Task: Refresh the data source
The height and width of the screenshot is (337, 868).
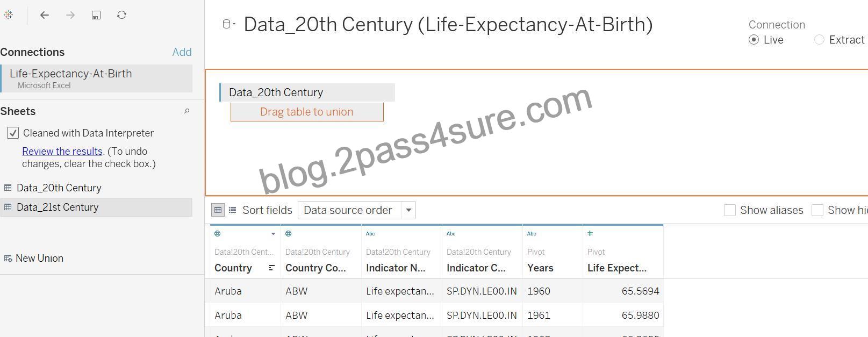Action: [x=122, y=15]
